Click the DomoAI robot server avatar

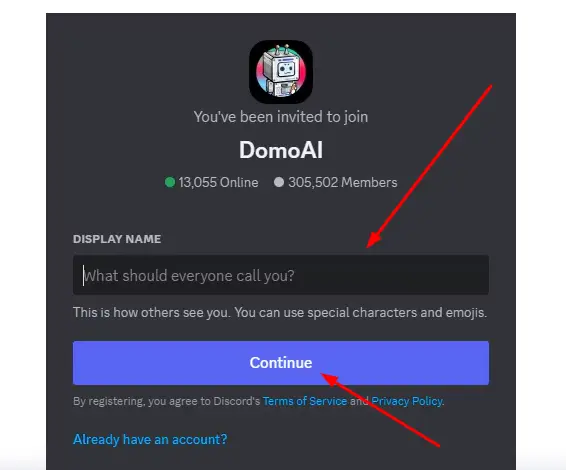pos(281,72)
